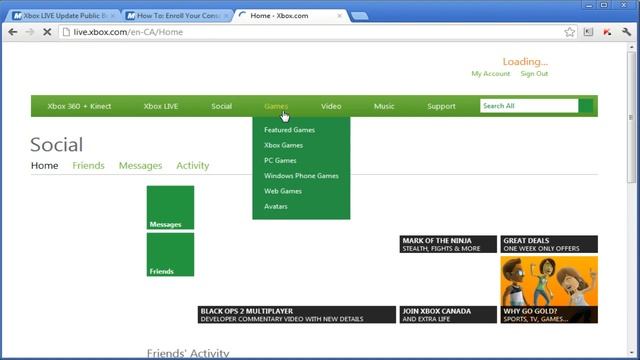Screen dimensions: 640x360
Task: Go back with the browser back arrow
Action: (x=13, y=32)
